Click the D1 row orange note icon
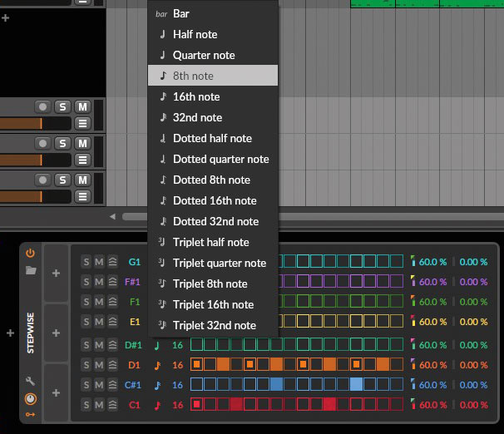 157,365
